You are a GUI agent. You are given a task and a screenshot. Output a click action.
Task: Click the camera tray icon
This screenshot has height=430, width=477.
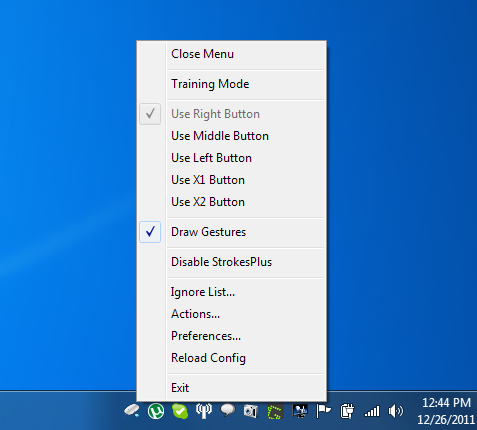pos(251,411)
